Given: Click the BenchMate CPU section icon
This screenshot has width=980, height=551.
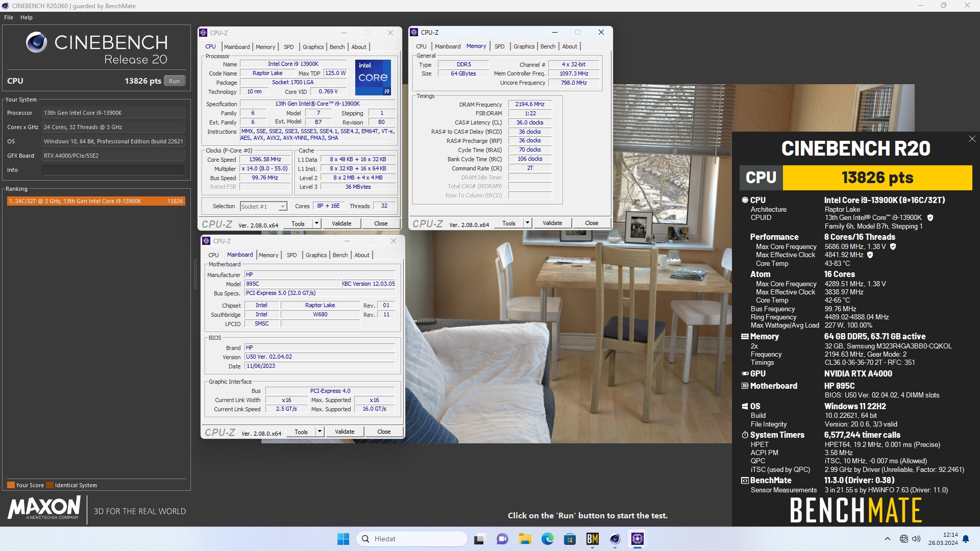Looking at the screenshot, I should click(x=745, y=200).
